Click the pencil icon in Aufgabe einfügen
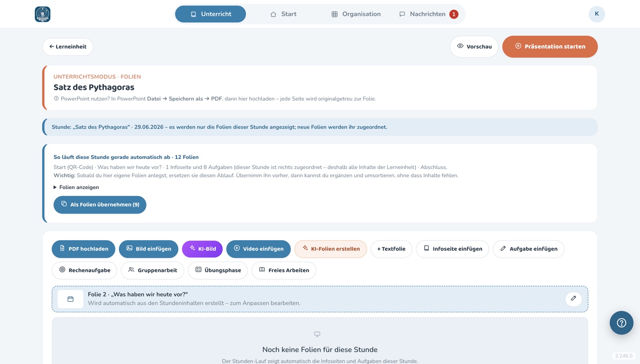The width and height of the screenshot is (640, 364). [x=503, y=248]
